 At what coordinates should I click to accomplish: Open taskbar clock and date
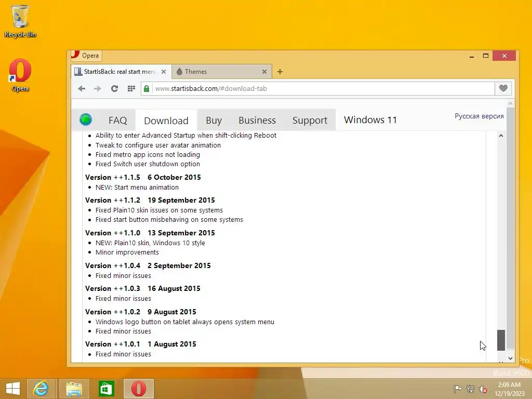coord(509,389)
